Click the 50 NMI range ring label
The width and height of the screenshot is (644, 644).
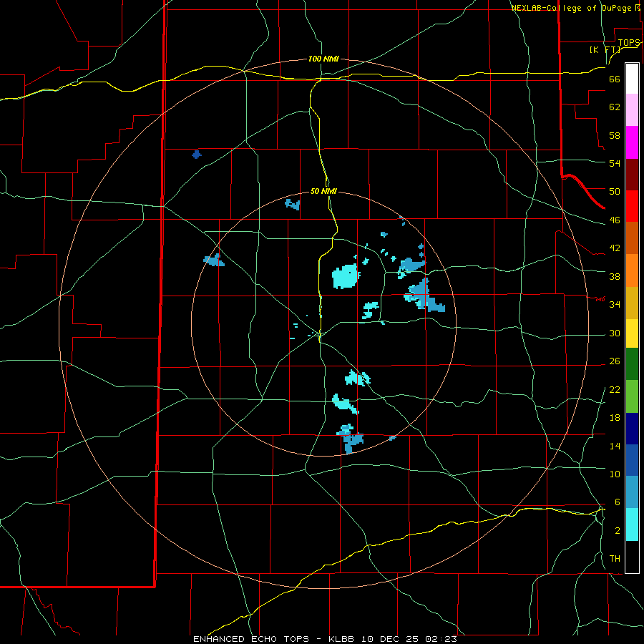323,191
